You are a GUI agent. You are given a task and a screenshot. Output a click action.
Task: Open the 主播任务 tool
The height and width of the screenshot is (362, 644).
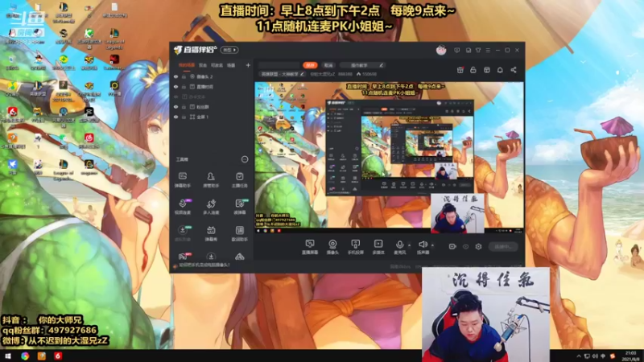tap(239, 179)
